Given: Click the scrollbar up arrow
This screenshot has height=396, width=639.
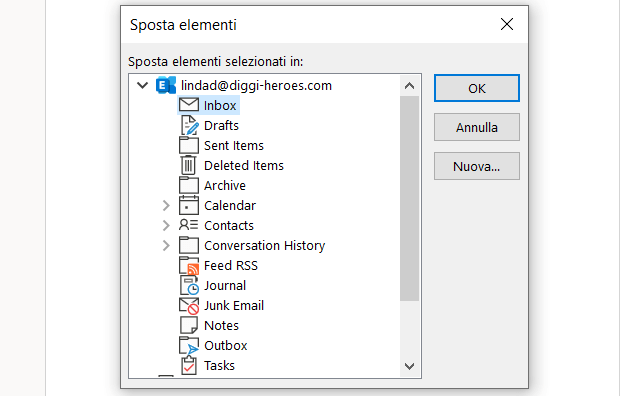Looking at the screenshot, I should [x=410, y=86].
